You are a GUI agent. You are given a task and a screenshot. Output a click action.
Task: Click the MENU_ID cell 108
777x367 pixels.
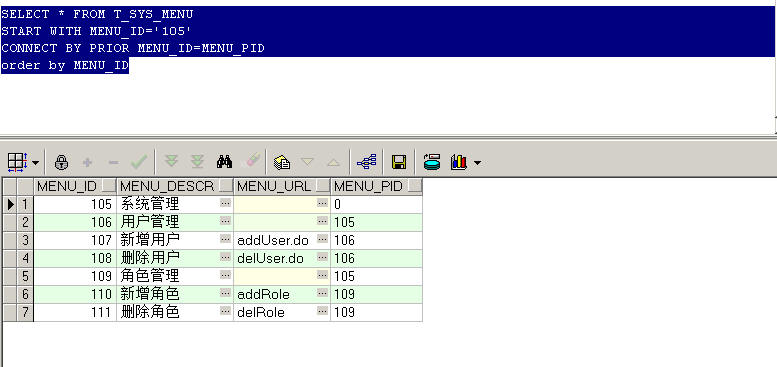75,258
